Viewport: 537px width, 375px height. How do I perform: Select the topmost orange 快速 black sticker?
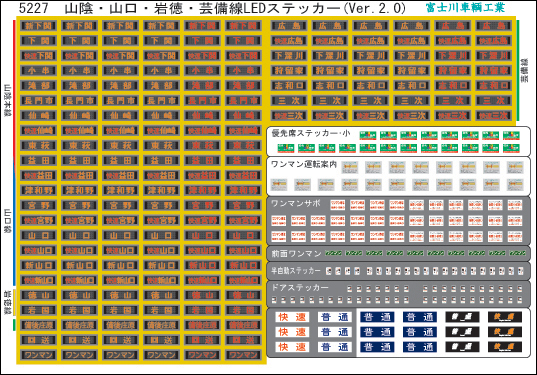(505, 317)
